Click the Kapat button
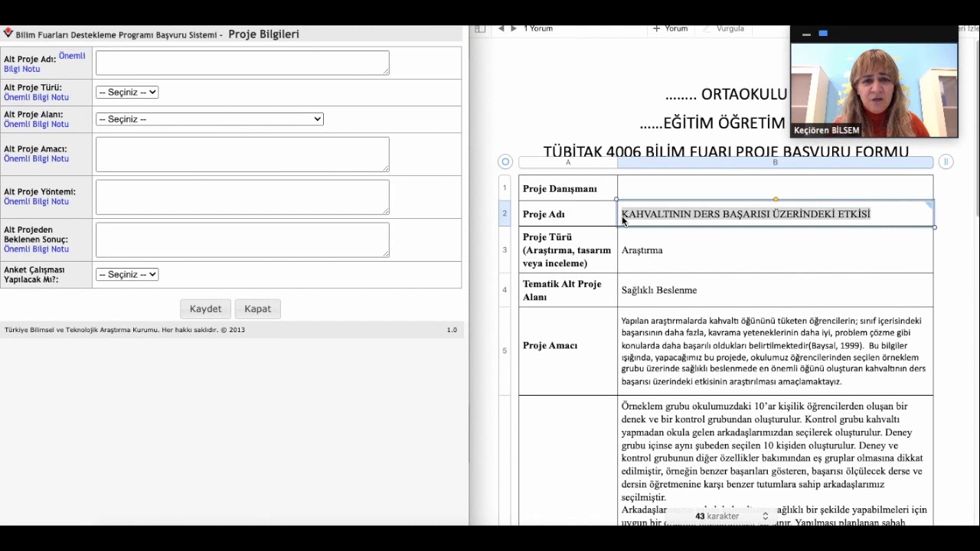 pyautogui.click(x=257, y=308)
